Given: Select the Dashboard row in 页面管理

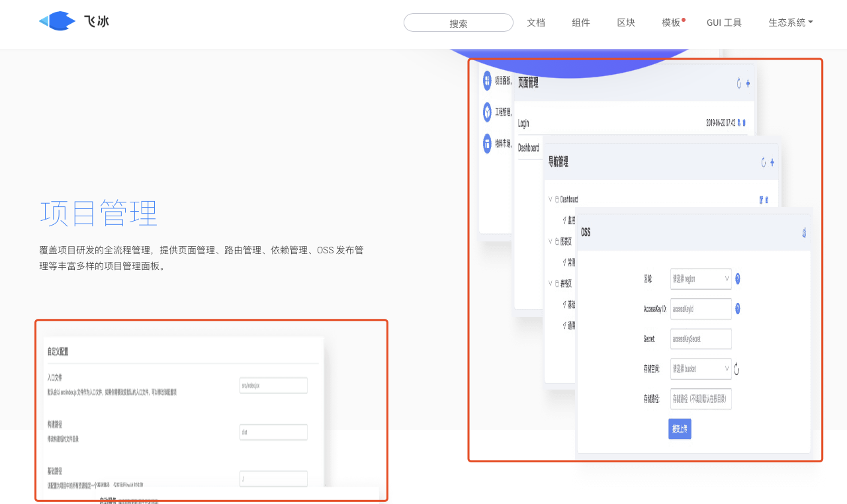Looking at the screenshot, I should pyautogui.click(x=529, y=148).
